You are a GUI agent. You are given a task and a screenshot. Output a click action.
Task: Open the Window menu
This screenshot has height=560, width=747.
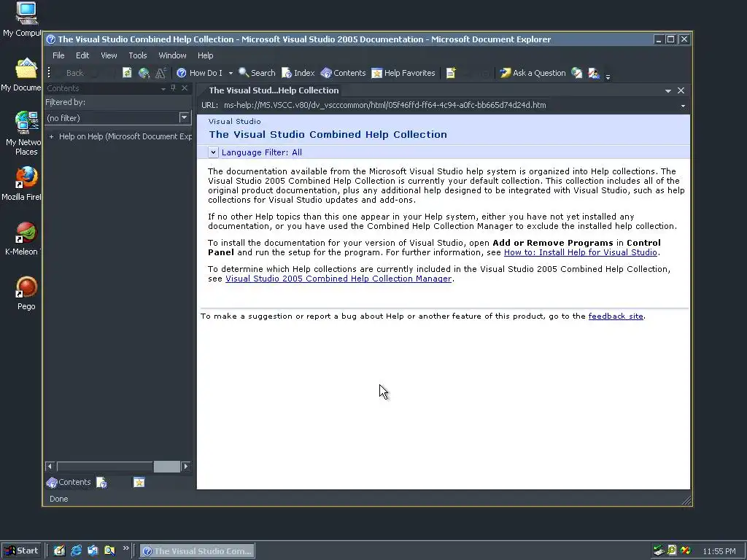172,55
